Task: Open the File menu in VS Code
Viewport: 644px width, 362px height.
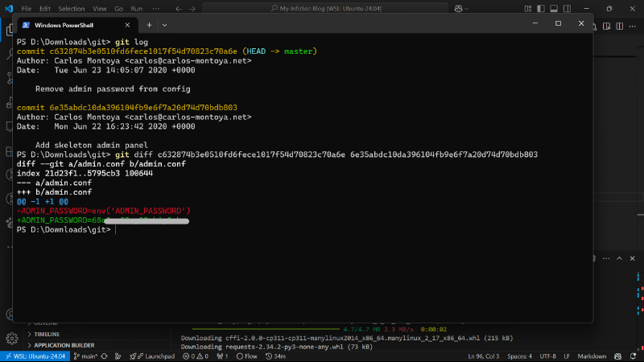Action: tap(27, 9)
